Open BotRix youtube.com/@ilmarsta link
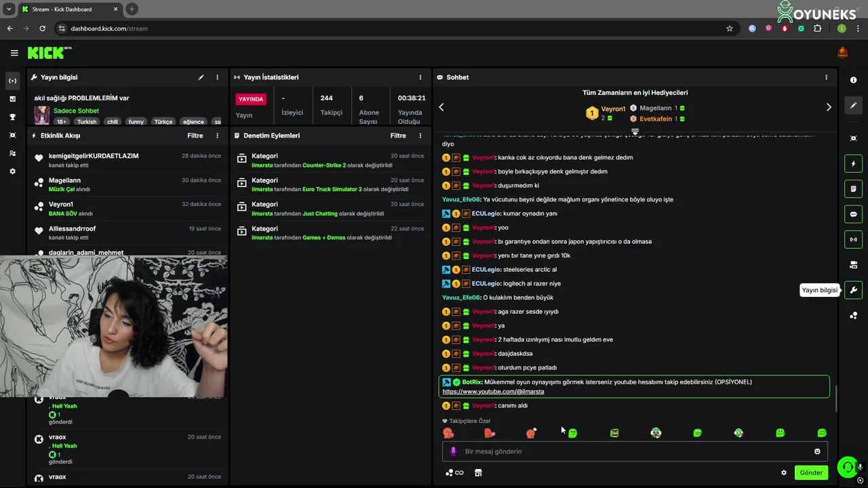The image size is (868, 488). [x=493, y=392]
